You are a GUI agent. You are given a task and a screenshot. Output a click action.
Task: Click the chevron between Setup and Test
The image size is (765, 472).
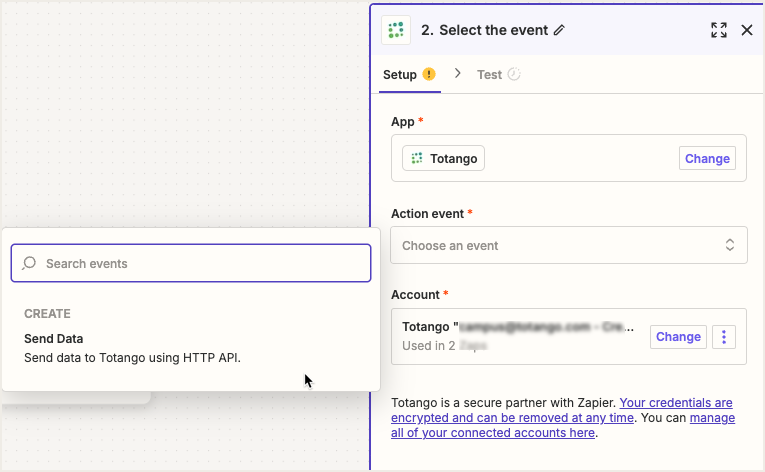[457, 73]
